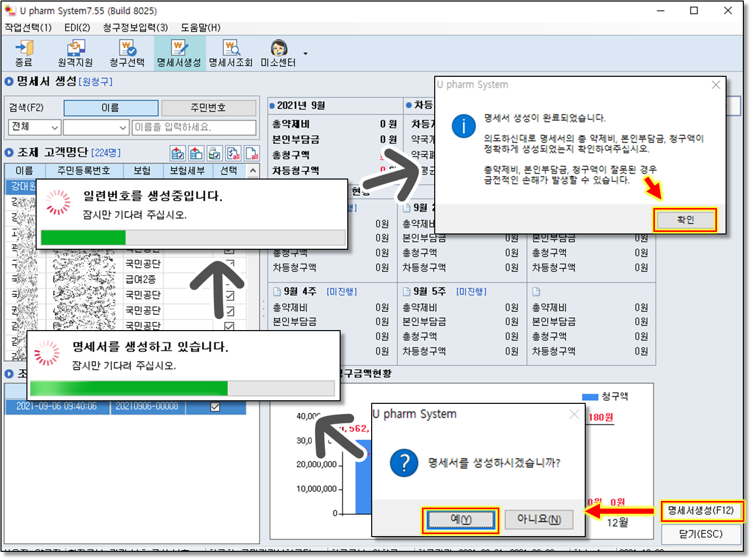Open the 청구정보입력(3) menu

135,27
